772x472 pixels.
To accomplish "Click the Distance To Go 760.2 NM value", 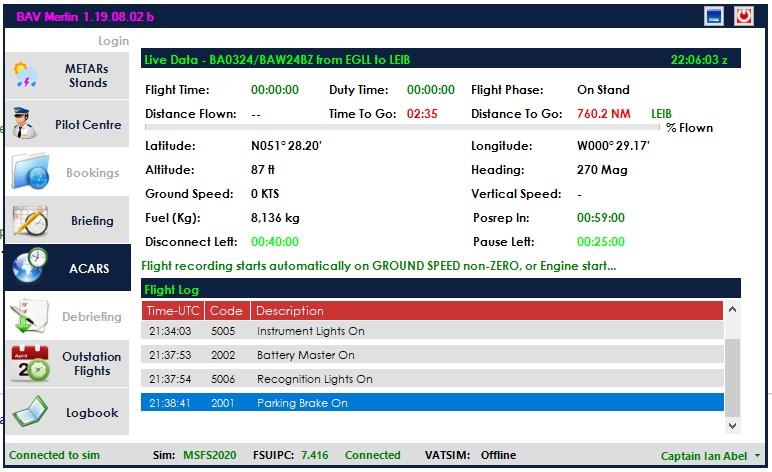I will click(604, 114).
